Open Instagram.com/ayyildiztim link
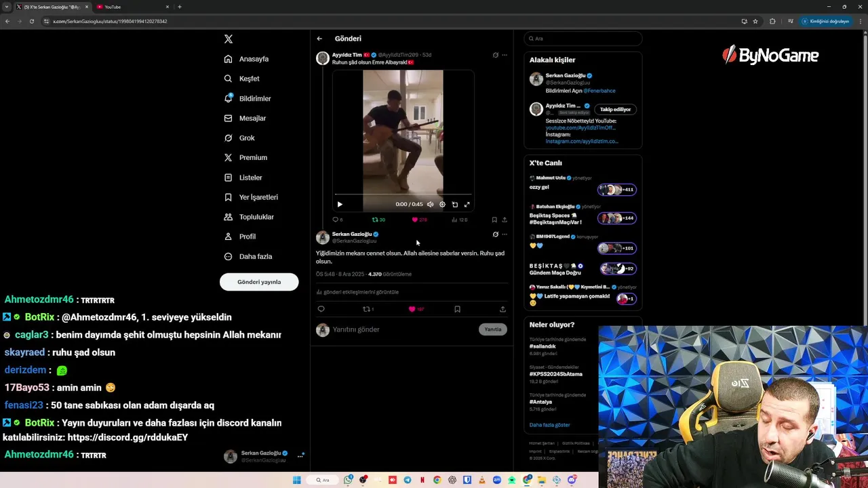The image size is (868, 488). pyautogui.click(x=582, y=141)
